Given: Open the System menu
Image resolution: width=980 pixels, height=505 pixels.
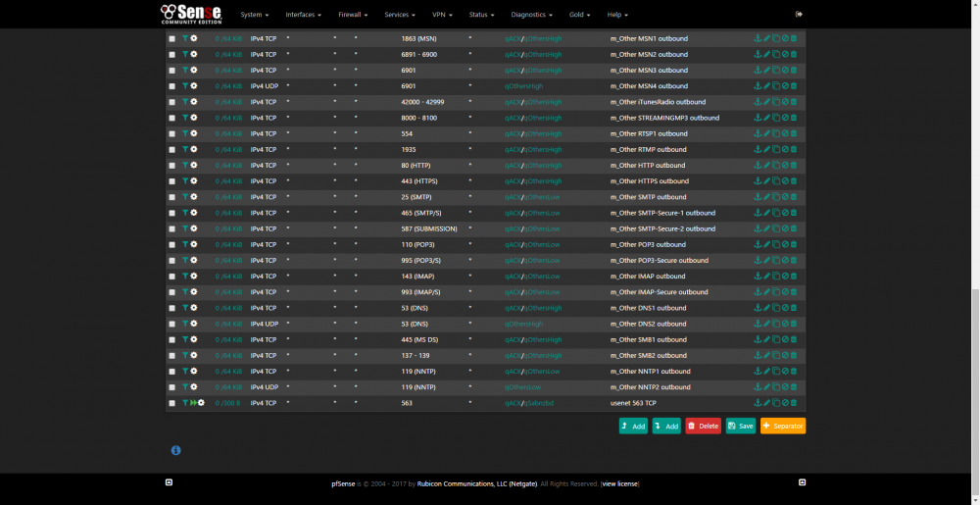Looking at the screenshot, I should pyautogui.click(x=255, y=15).
